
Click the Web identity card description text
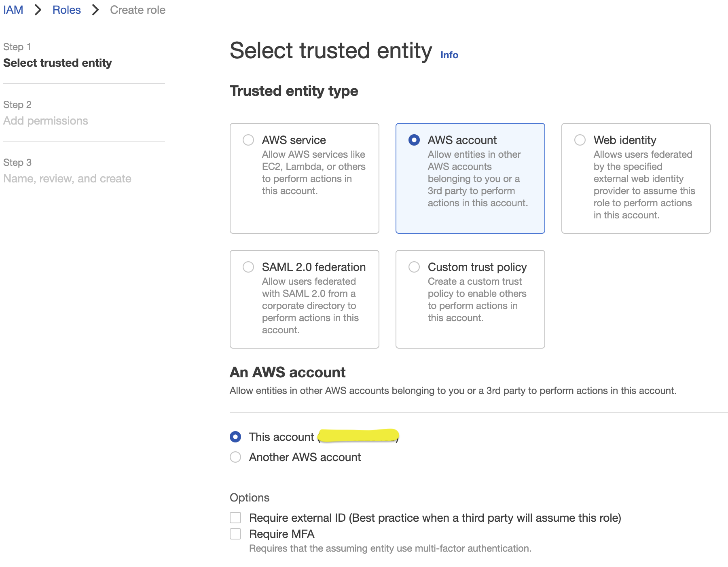coord(644,185)
